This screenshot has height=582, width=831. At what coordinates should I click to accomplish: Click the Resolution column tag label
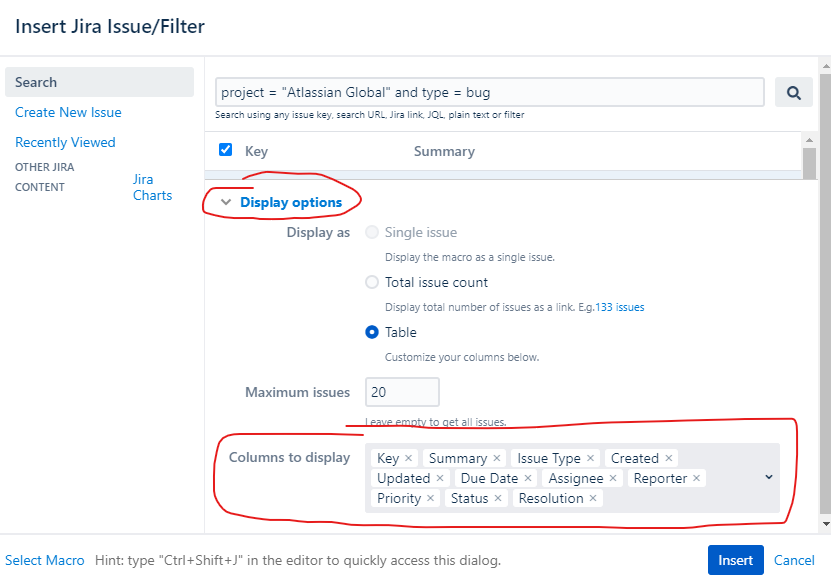tap(551, 498)
